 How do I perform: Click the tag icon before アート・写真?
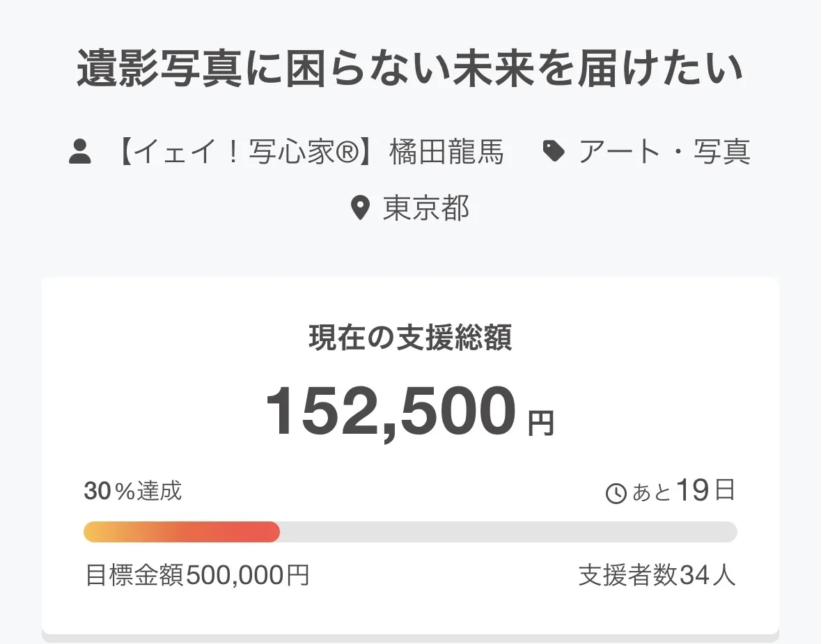(554, 151)
